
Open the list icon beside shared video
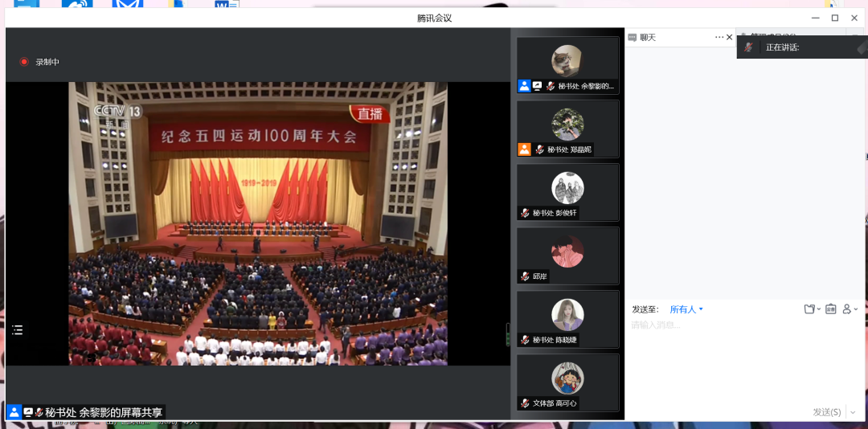pos(18,329)
